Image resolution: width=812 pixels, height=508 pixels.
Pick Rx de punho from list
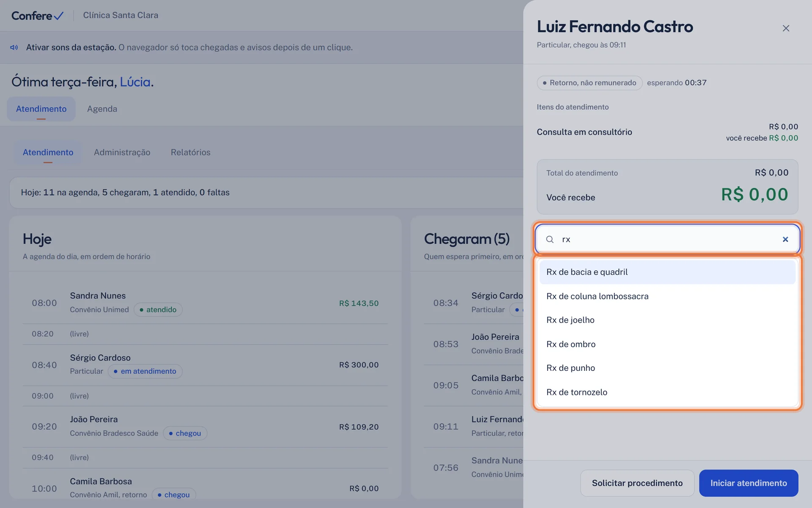coord(667,368)
